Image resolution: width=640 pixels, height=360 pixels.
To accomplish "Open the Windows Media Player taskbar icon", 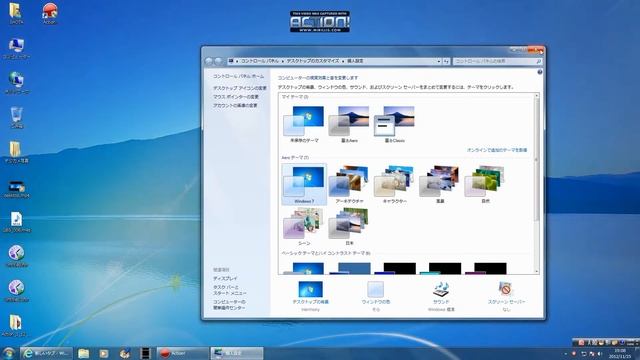I will click(104, 353).
